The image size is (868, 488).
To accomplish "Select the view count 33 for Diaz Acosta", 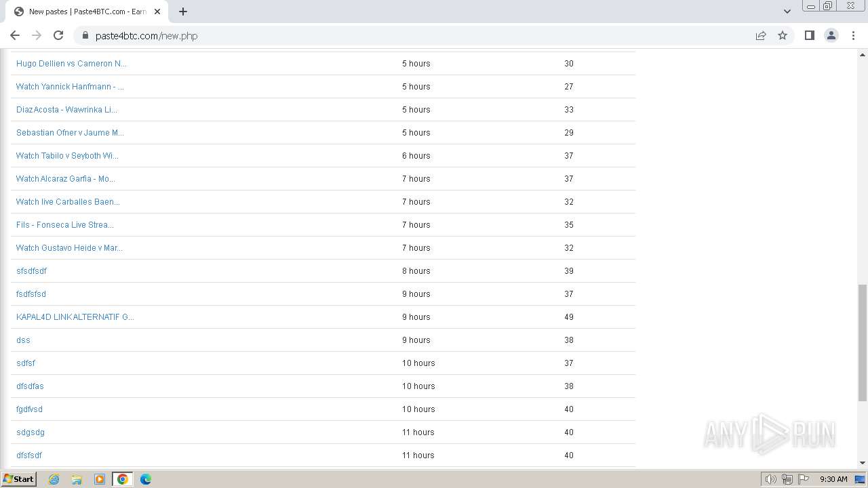I will pos(569,110).
